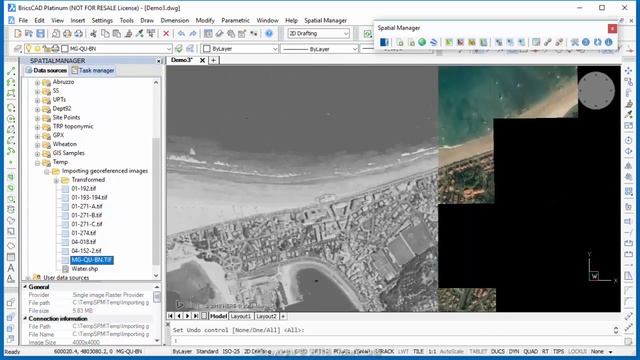Click the green globe icon in Spatial Manager toolbar
This screenshot has height=360, width=640.
[422, 42]
